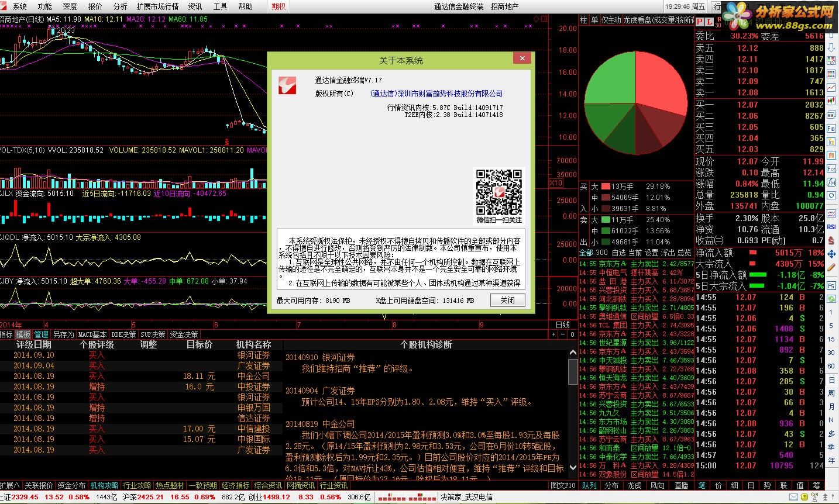
Task: Open the 系统 menu
Action: click(x=20, y=6)
